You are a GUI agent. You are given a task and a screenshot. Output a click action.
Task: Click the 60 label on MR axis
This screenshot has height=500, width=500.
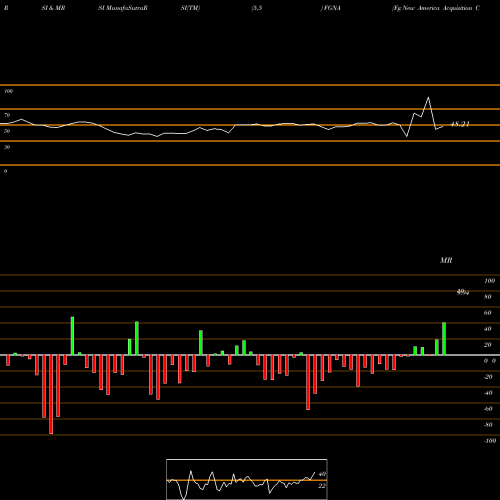488,313
